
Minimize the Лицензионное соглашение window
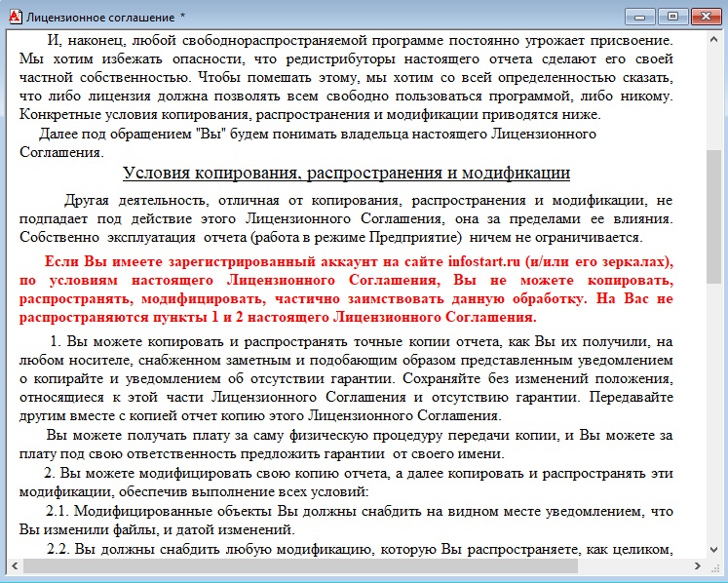[x=639, y=17]
